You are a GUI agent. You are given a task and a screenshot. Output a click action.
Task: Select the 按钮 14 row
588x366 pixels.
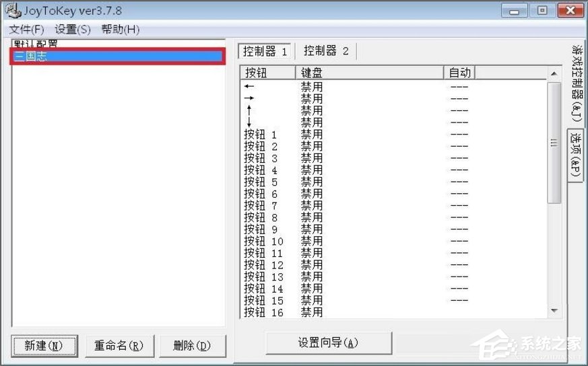click(x=393, y=289)
